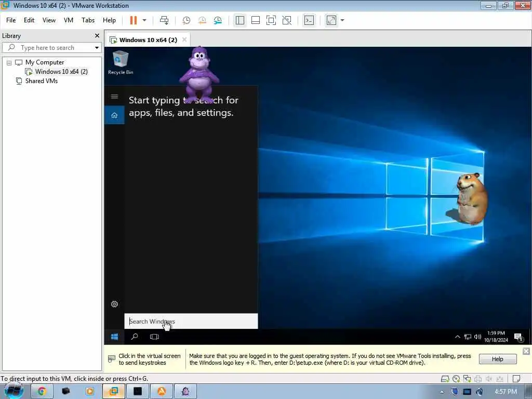Click the Help button in the tools hint bar

click(498, 359)
